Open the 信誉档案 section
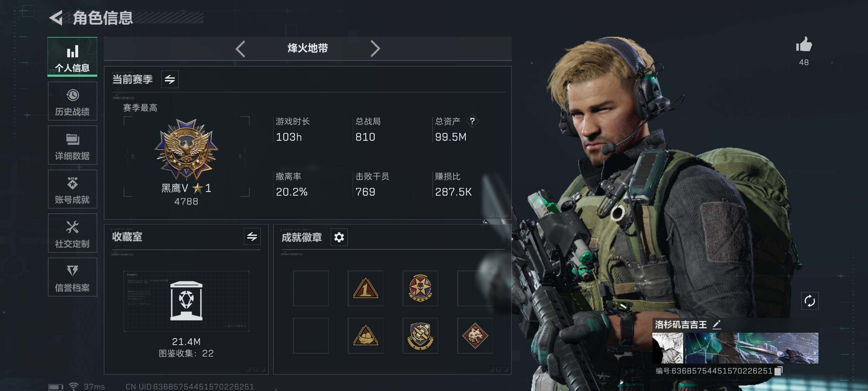 coord(72,277)
